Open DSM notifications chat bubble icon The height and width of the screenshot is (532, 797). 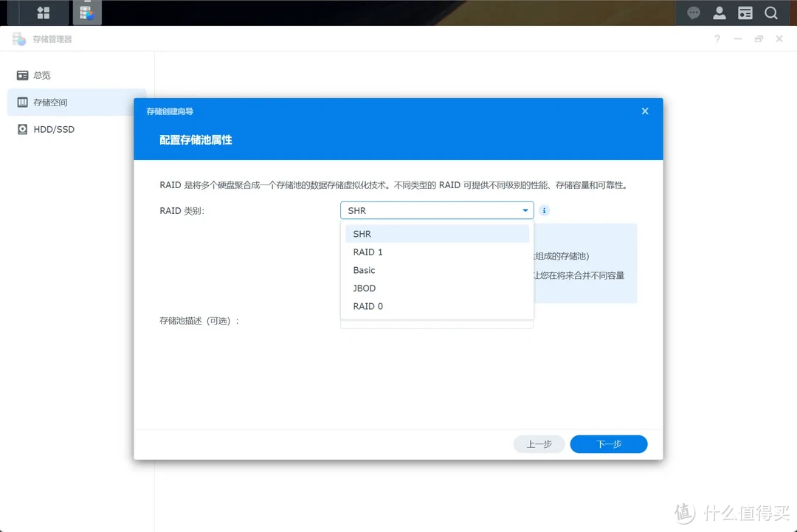693,13
